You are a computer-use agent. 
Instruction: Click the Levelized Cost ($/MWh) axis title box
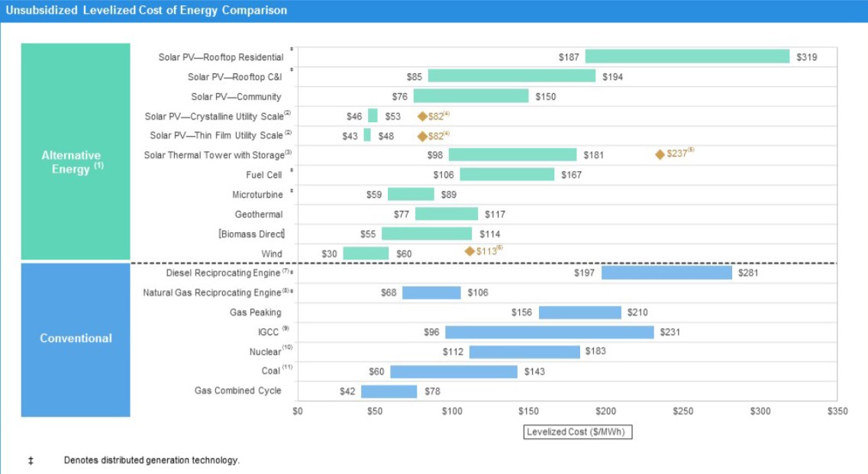pyautogui.click(x=579, y=432)
